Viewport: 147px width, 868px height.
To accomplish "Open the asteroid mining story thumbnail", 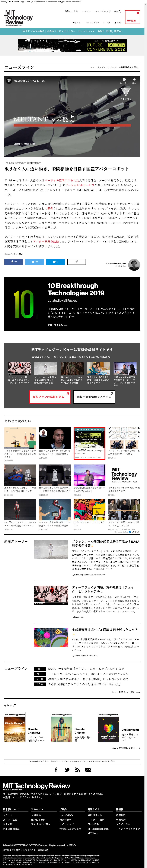I will (51, 637).
